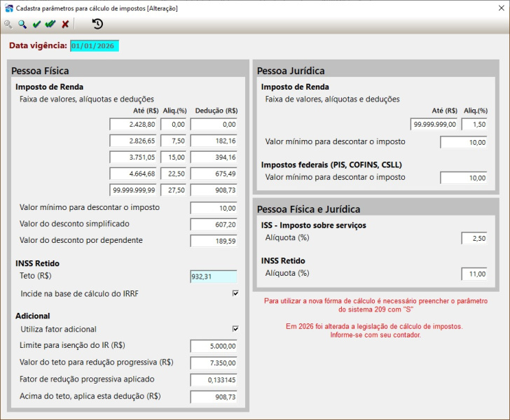Select the Até field with 2.428,80
Screen dimensions: 510x420
[132, 124]
